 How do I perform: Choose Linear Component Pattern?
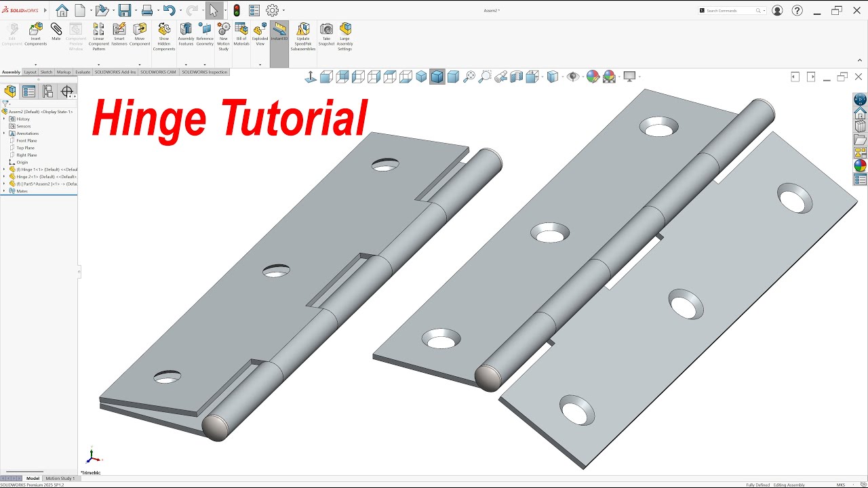click(99, 37)
